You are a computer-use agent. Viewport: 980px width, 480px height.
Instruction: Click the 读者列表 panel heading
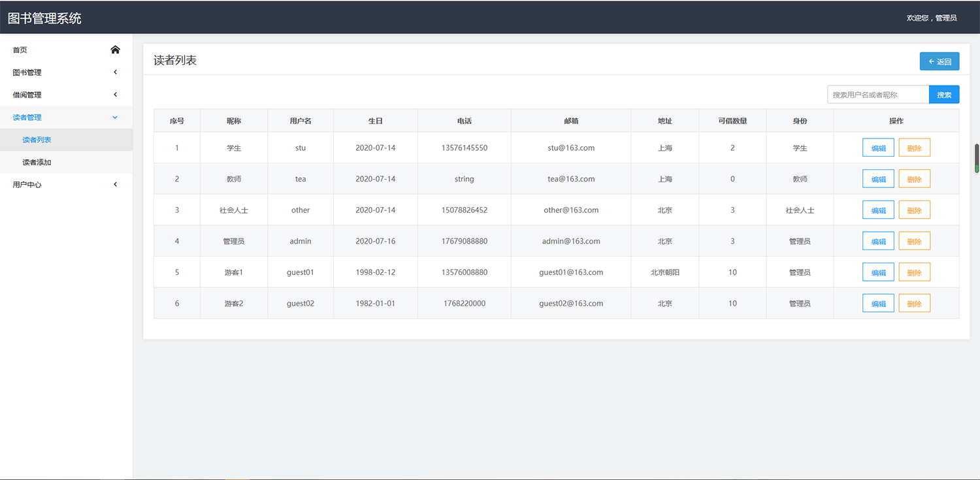(175, 60)
